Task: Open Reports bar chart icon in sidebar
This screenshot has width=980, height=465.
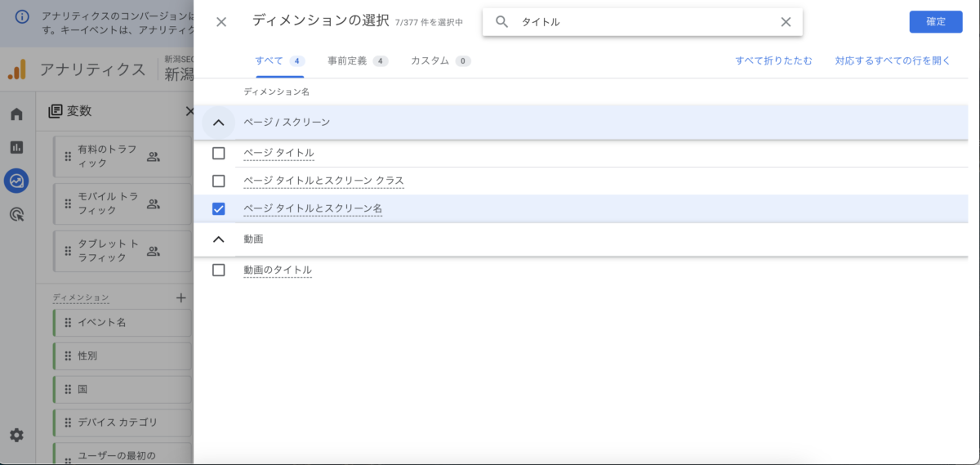Action: coord(16,147)
